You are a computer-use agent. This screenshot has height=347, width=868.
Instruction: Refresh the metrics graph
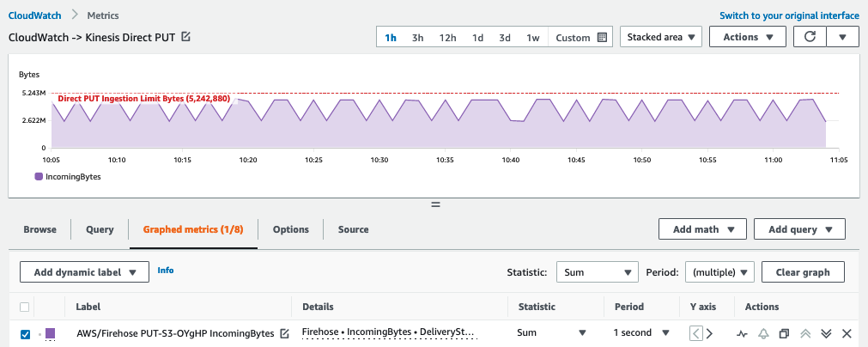[x=810, y=37]
